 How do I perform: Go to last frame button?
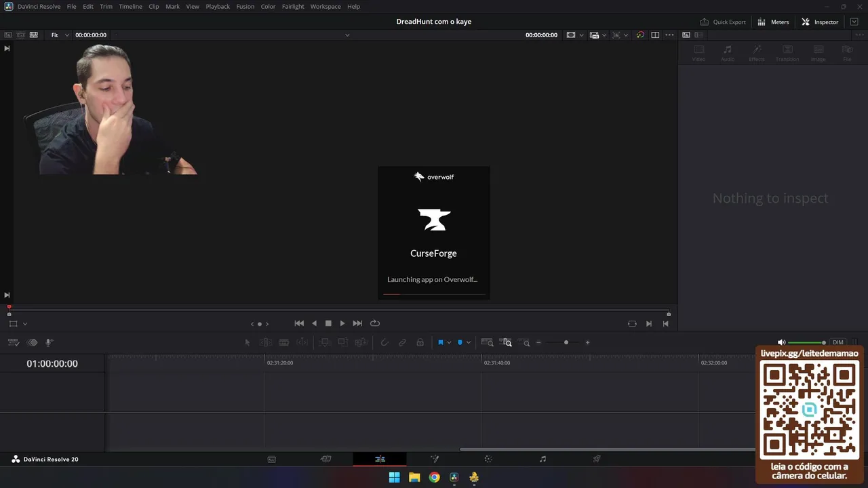[x=357, y=323]
